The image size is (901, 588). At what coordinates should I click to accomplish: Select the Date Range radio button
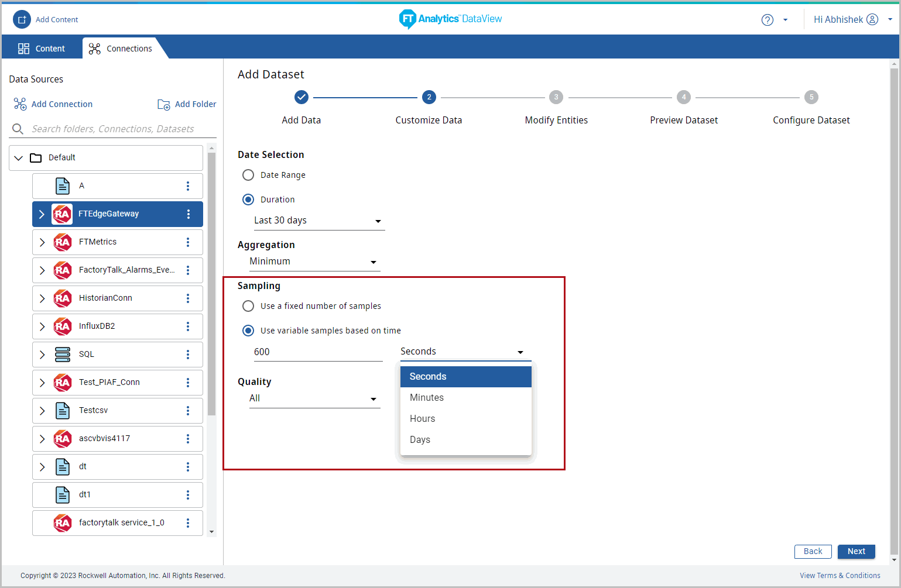248,175
